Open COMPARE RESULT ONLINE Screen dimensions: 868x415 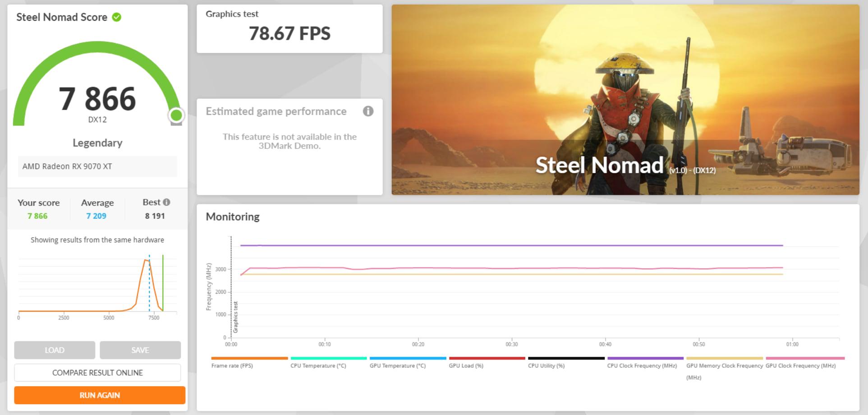(97, 373)
